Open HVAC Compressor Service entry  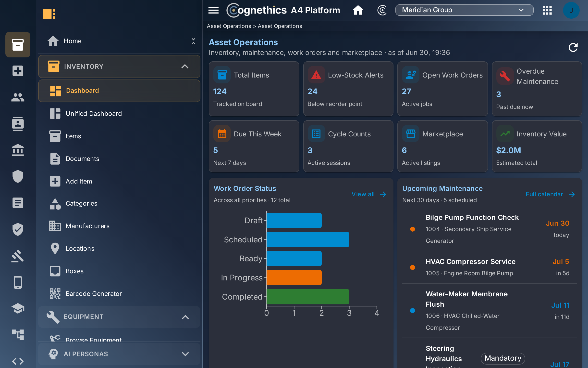coord(490,267)
